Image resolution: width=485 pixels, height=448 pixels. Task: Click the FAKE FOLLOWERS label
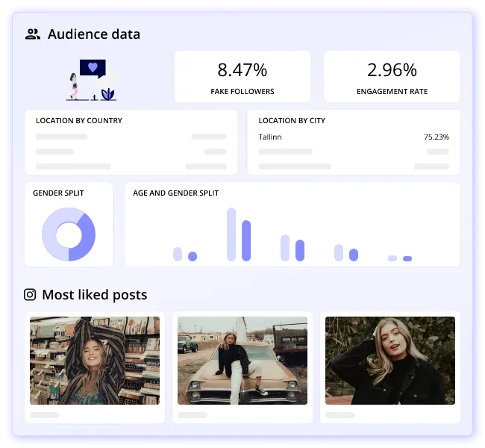tap(242, 91)
